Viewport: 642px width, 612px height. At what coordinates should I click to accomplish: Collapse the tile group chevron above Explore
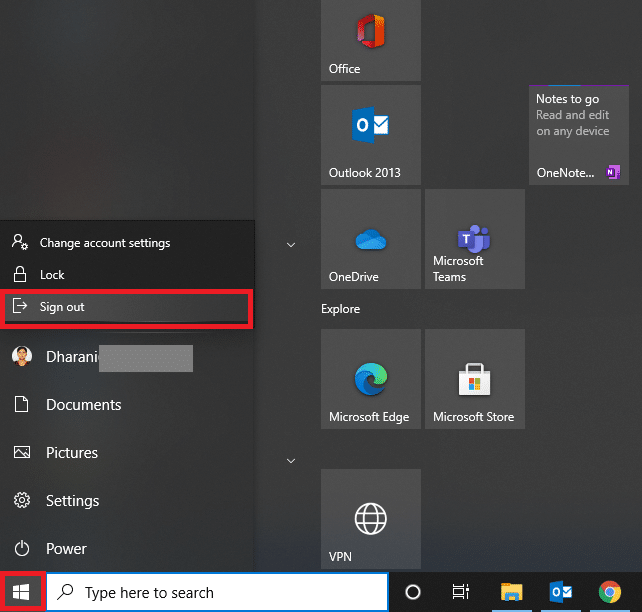(291, 244)
